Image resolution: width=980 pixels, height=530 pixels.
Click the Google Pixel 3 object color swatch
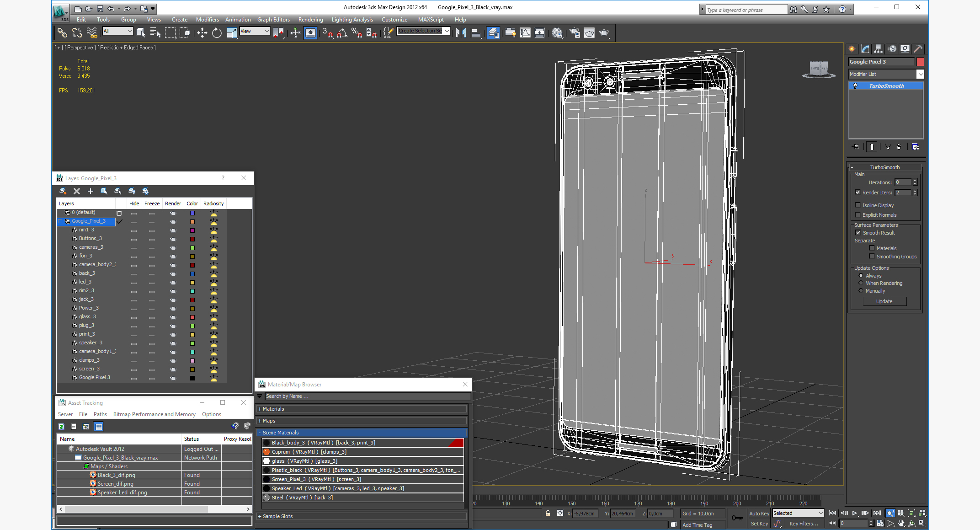coord(920,62)
